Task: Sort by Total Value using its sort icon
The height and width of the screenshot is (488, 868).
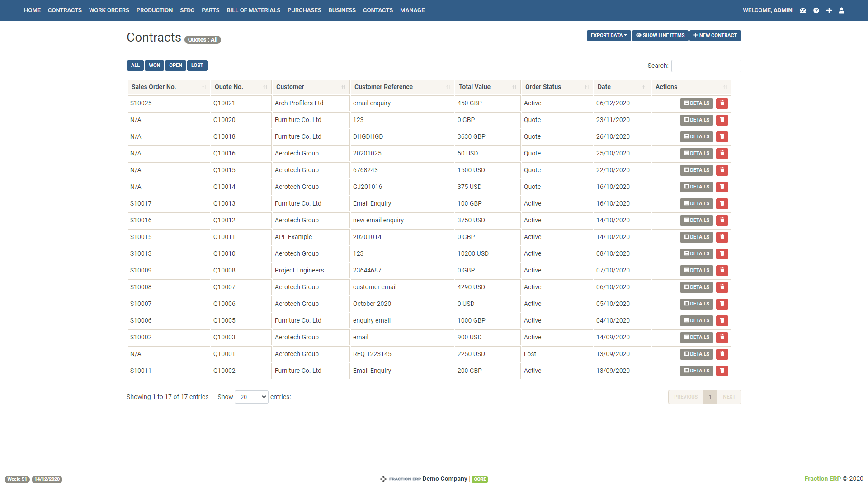Action: 514,87
